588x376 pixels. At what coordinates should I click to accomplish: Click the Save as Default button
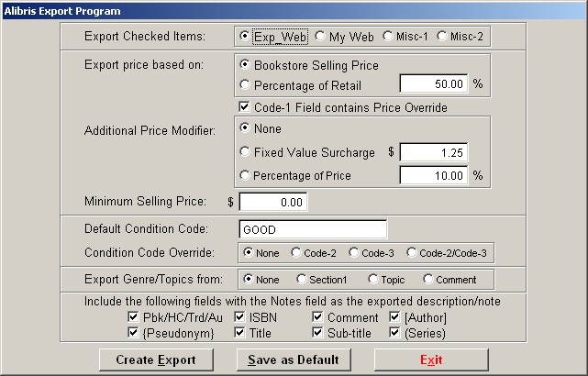[294, 359]
